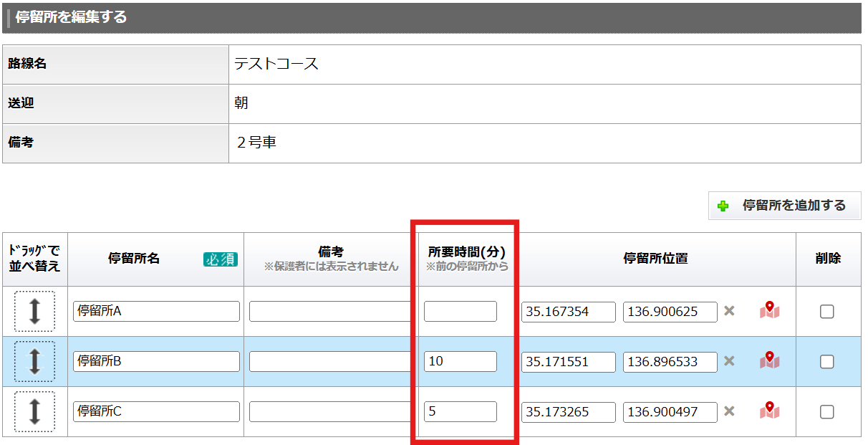Clear the coordinates of 停留所B with the X icon

729,361
